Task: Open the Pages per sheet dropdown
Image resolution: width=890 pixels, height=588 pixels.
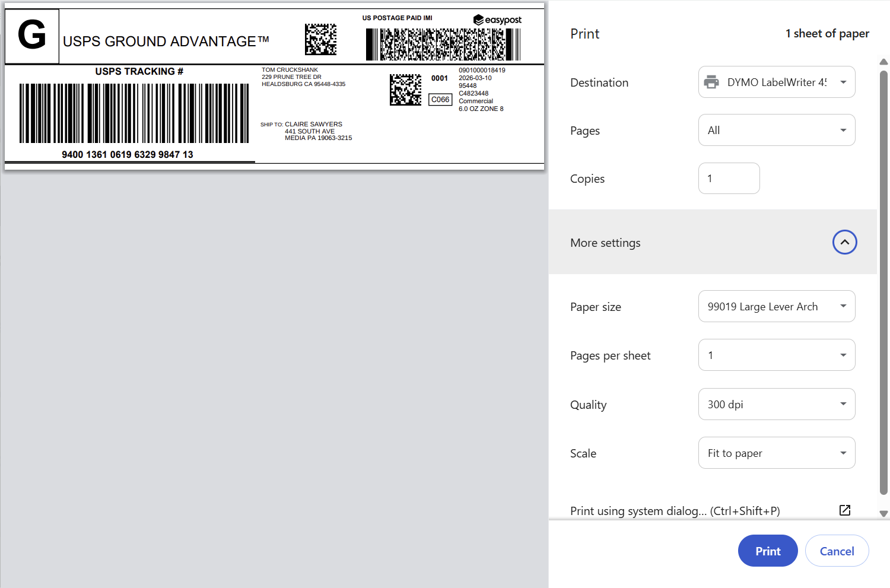Action: 777,355
